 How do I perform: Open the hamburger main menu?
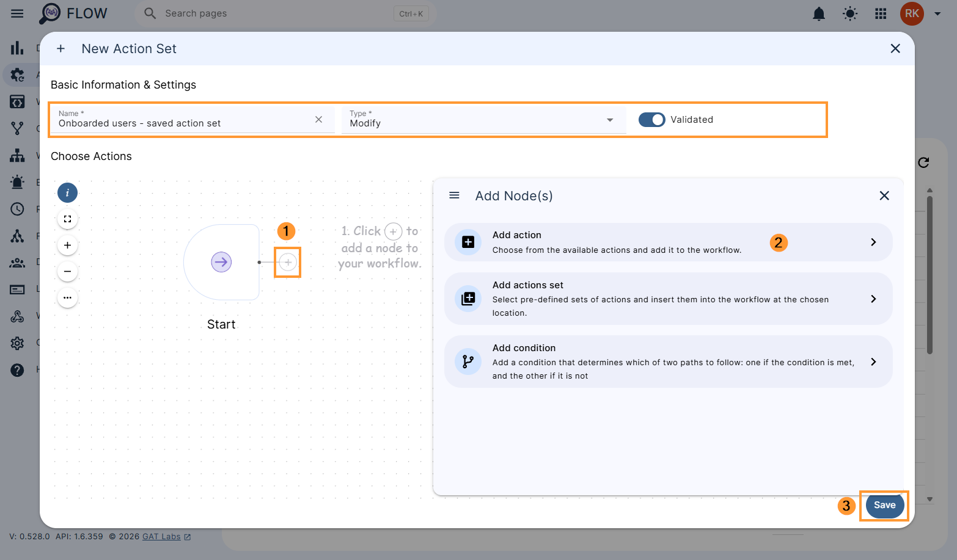(17, 13)
